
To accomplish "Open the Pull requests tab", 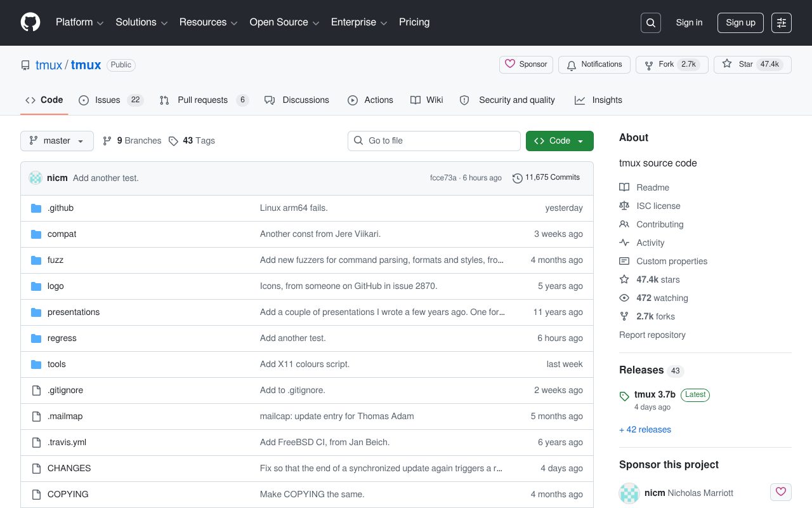I will coord(204,100).
